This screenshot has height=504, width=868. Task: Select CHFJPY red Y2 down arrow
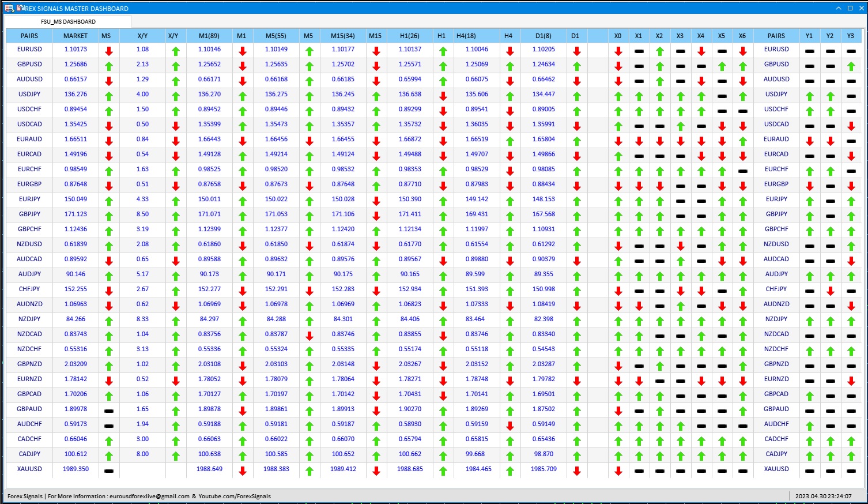click(831, 291)
